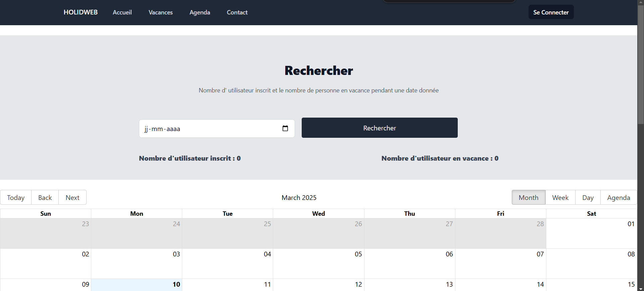Select calendar date 03
The width and height of the screenshot is (644, 291).
pos(177,254)
